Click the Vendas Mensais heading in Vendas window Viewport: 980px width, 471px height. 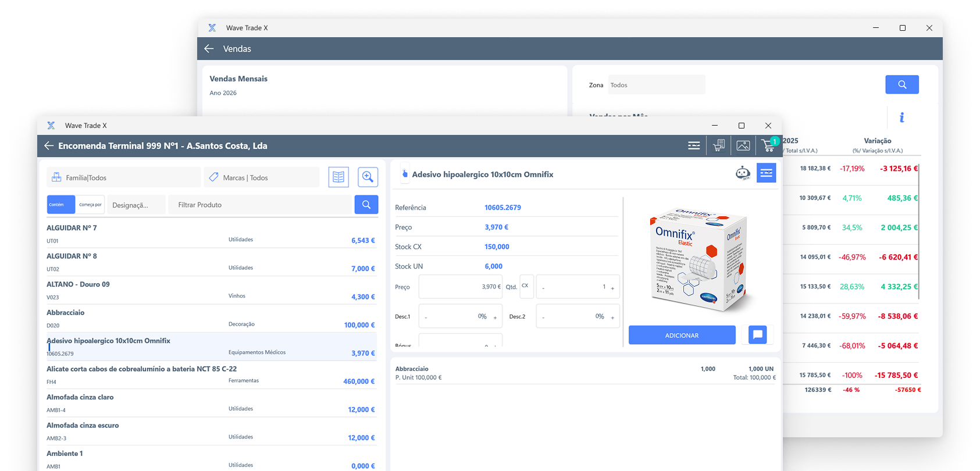click(238, 78)
